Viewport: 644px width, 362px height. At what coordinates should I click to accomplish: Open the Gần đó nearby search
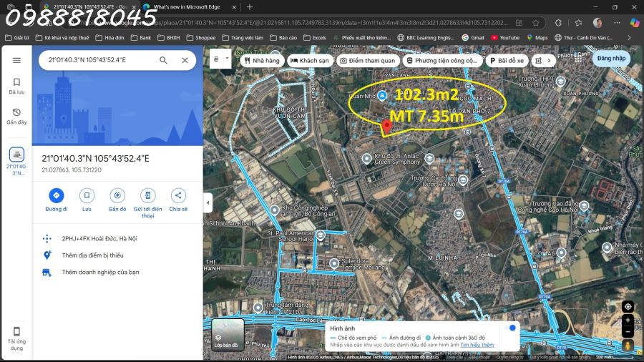coord(117,195)
